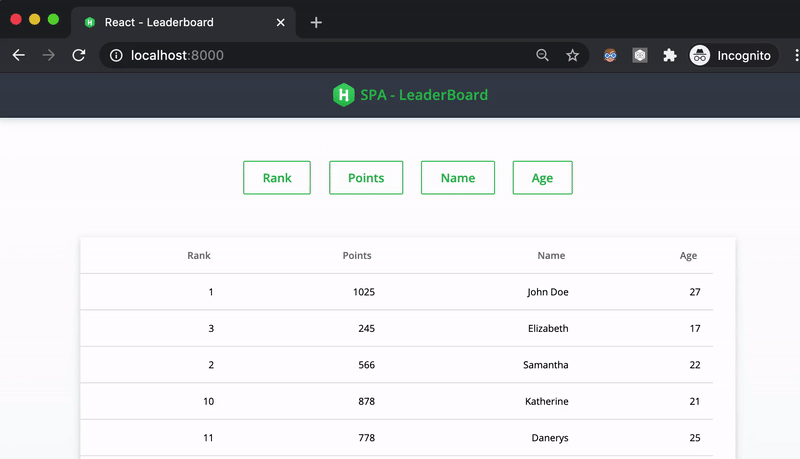Sort leaderboard by Rank button
Viewport: 800px width, 459px height.
point(277,178)
